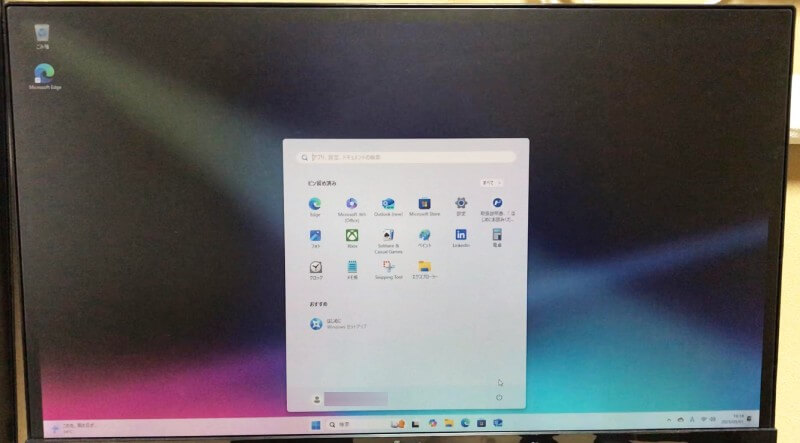
Task: Open Microsoft Store from Start menu
Action: tap(424, 207)
